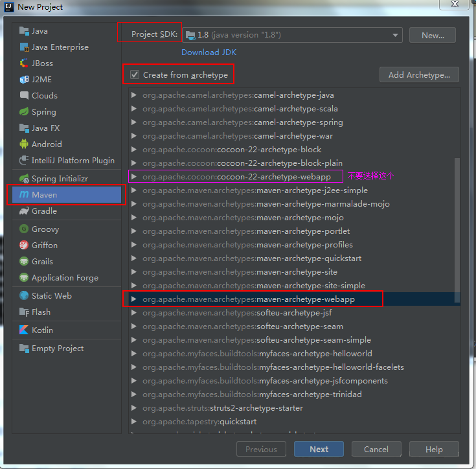The width and height of the screenshot is (476, 469).
Task: Click the Spring Initializr icon
Action: (x=24, y=179)
